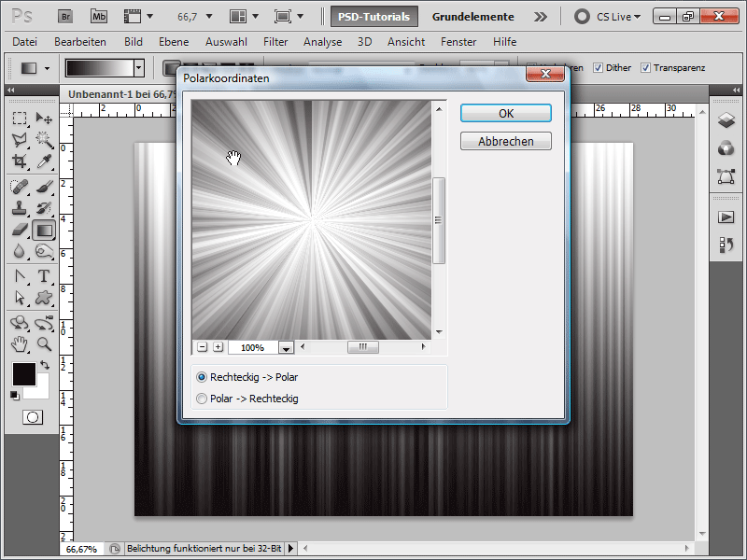
Task: Switch to PSD-Tutorials workspace
Action: 374,17
